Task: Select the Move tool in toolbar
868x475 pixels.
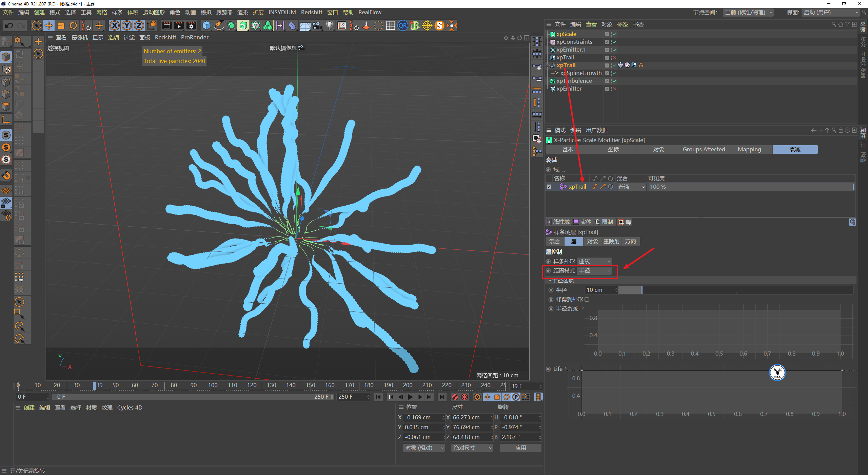Action: click(49, 25)
